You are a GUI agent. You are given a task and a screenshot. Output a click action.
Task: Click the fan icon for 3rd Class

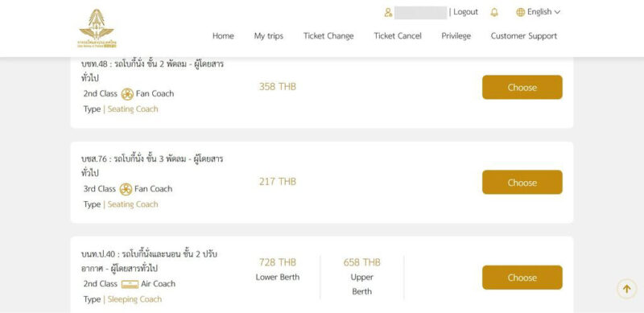click(126, 189)
